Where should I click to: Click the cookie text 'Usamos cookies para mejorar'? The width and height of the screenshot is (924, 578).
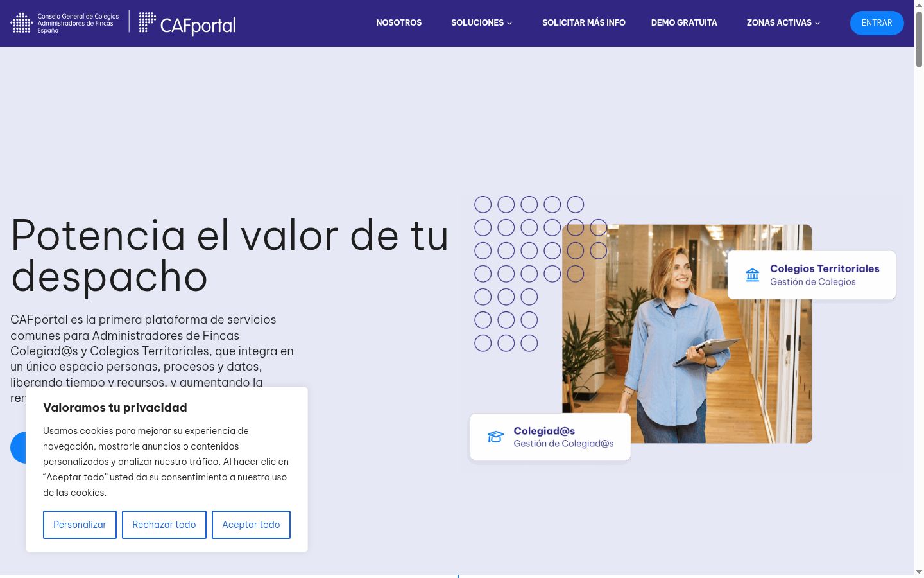coord(166,462)
